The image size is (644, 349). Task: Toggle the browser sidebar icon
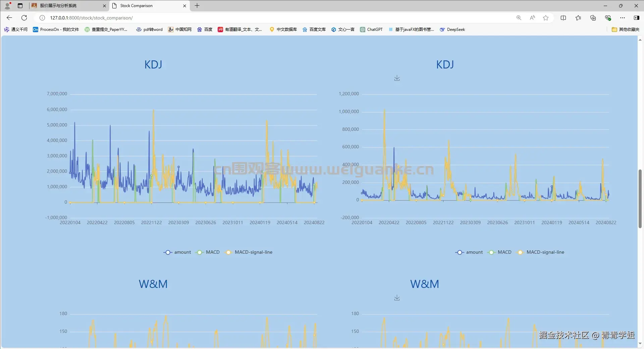636,18
